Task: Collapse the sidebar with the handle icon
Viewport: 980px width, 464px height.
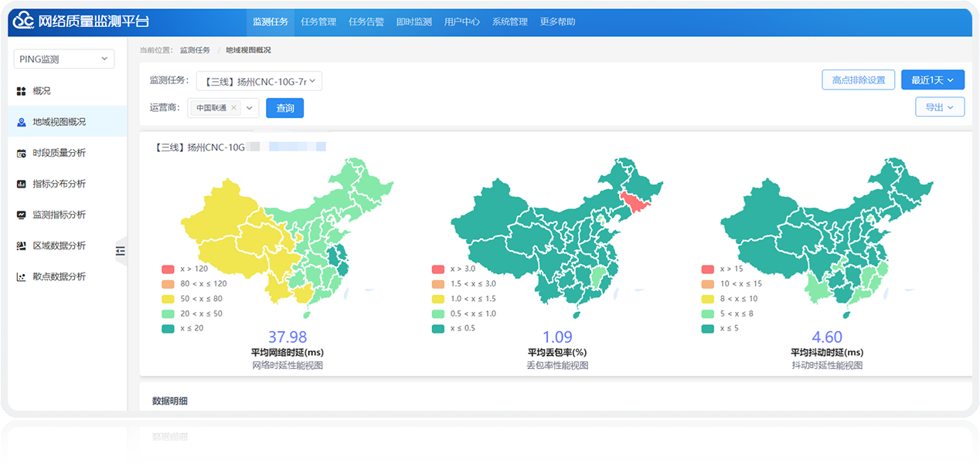Action: pos(121,250)
